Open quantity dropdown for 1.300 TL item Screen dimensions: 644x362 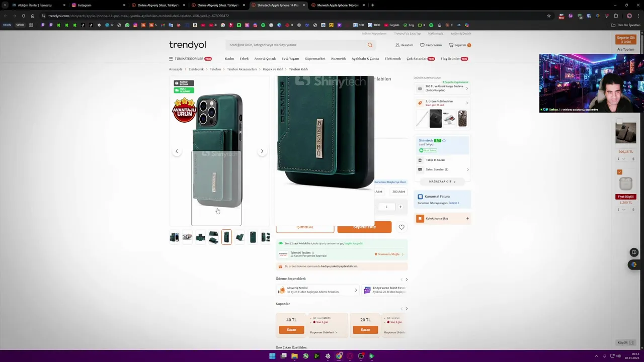coord(621,210)
